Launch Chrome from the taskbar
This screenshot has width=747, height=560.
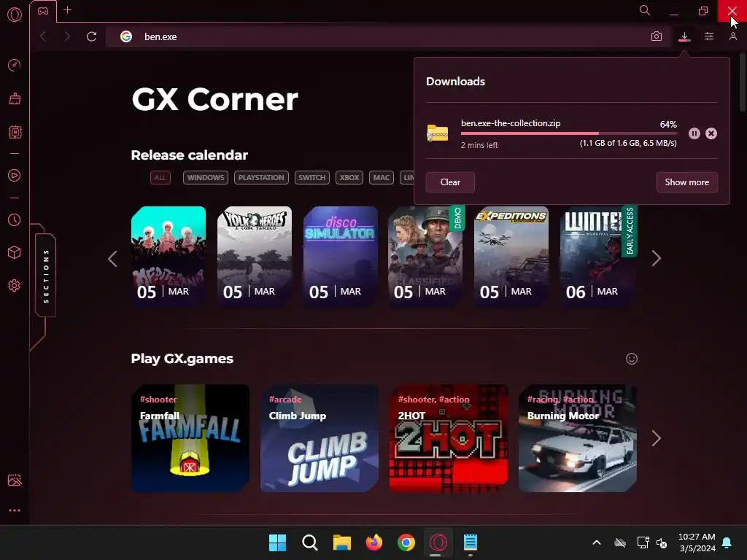tap(406, 542)
